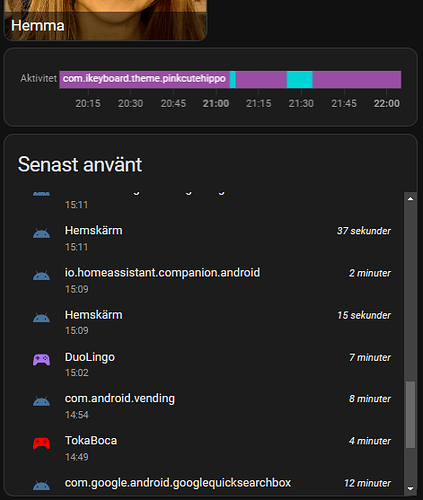The width and height of the screenshot is (423, 500).
Task: Click the scrollbar thumb in the list
Action: click(x=410, y=415)
